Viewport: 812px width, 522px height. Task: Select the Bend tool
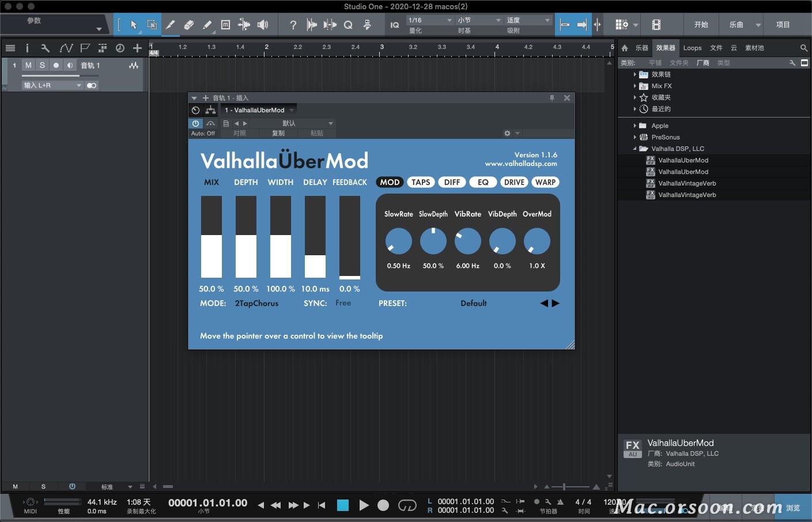tap(244, 25)
